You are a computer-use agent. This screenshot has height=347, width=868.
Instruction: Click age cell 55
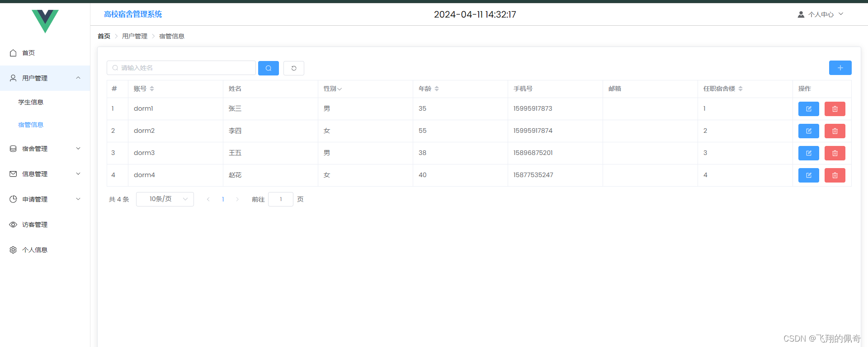pos(423,131)
